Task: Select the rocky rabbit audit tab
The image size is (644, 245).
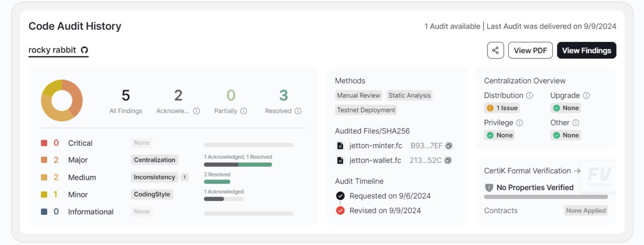Action: click(x=52, y=50)
